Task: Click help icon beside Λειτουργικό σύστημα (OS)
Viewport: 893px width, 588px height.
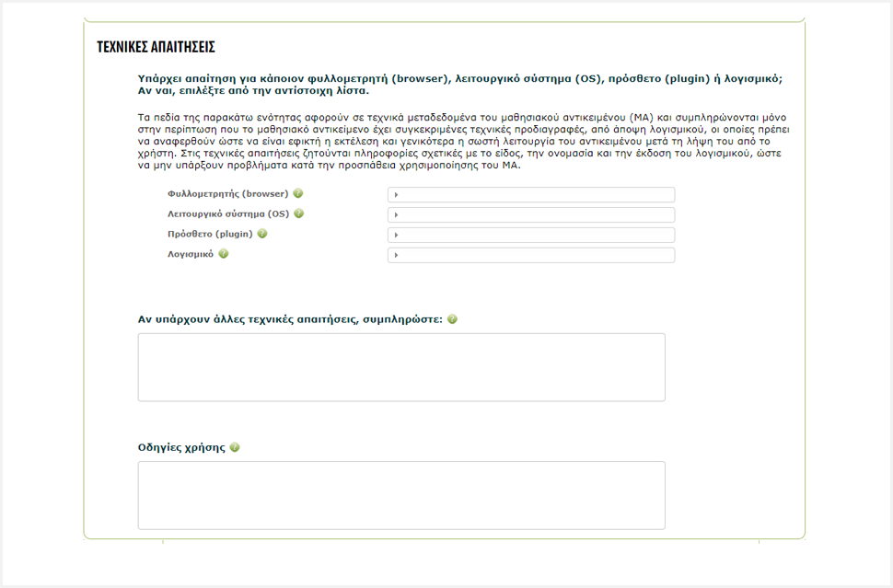Action: click(x=299, y=214)
